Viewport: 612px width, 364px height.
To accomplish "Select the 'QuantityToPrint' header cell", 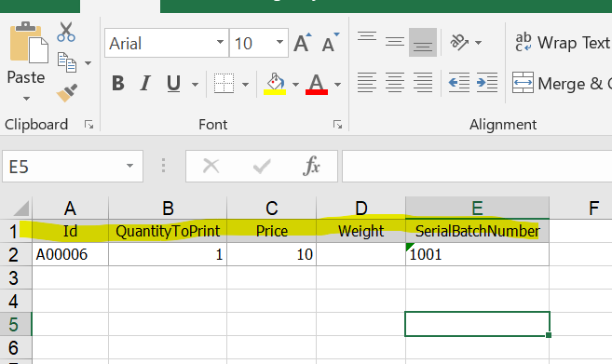I will (x=168, y=231).
